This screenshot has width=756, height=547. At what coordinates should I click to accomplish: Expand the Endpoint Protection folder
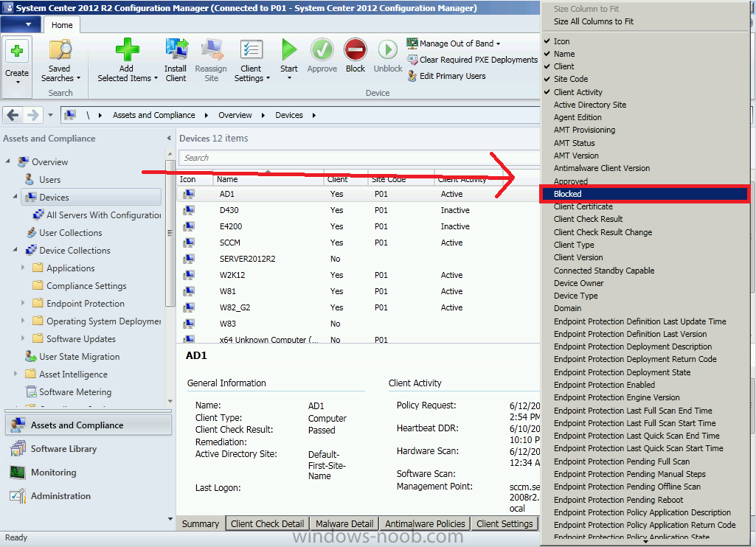pos(23,303)
